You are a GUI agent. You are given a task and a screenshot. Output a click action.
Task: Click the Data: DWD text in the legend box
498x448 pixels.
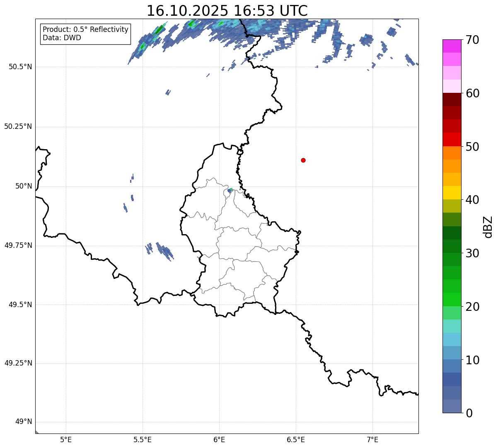point(62,38)
